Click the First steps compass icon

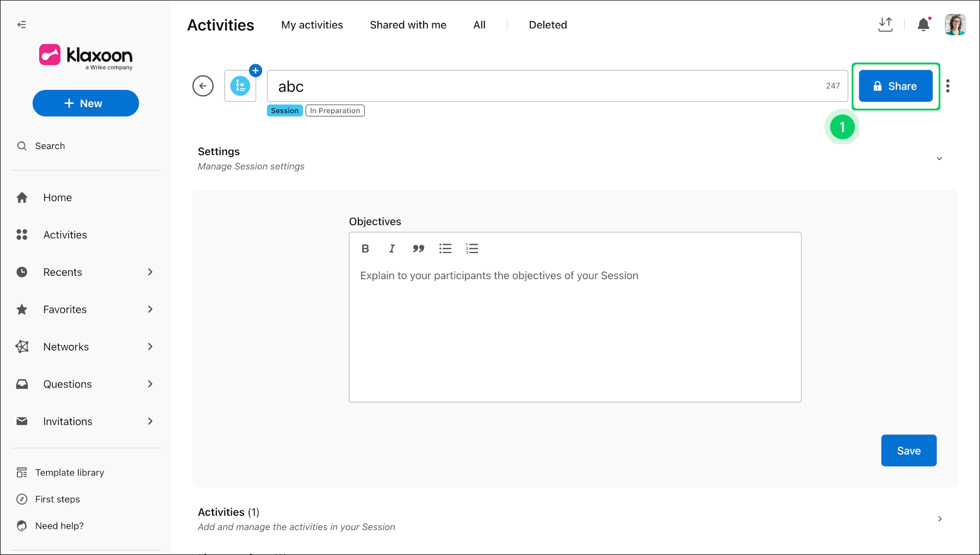[22, 499]
